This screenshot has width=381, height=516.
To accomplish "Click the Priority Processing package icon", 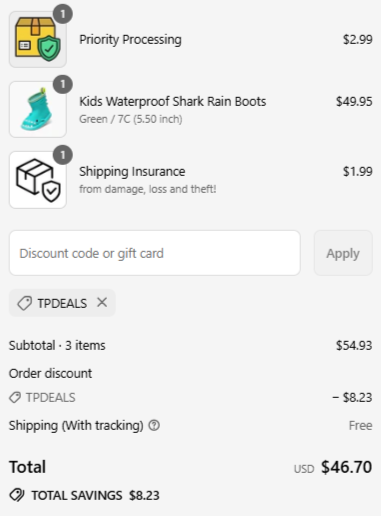I will (x=38, y=39).
